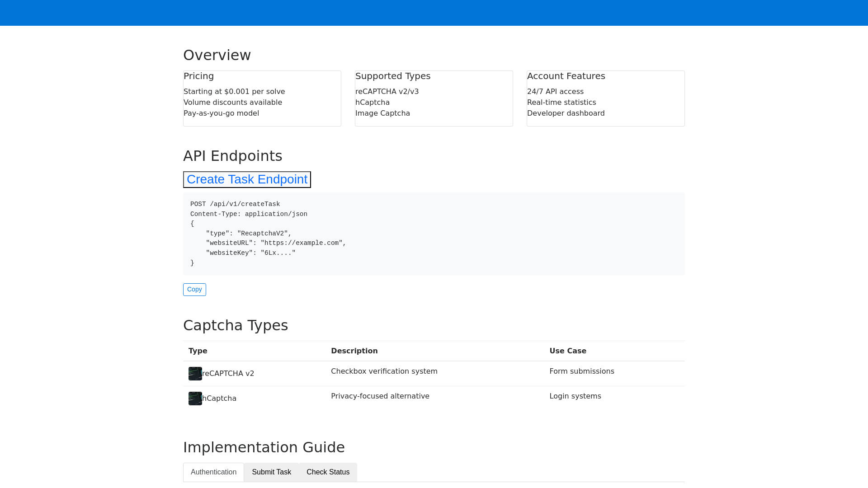Select the hCaptcha row label

219,398
